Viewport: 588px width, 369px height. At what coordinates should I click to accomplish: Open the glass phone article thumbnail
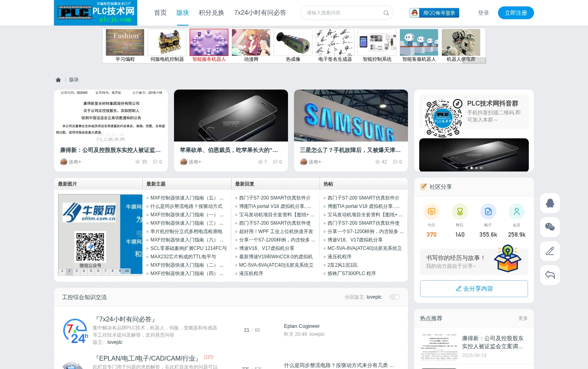pyautogui.click(x=231, y=116)
